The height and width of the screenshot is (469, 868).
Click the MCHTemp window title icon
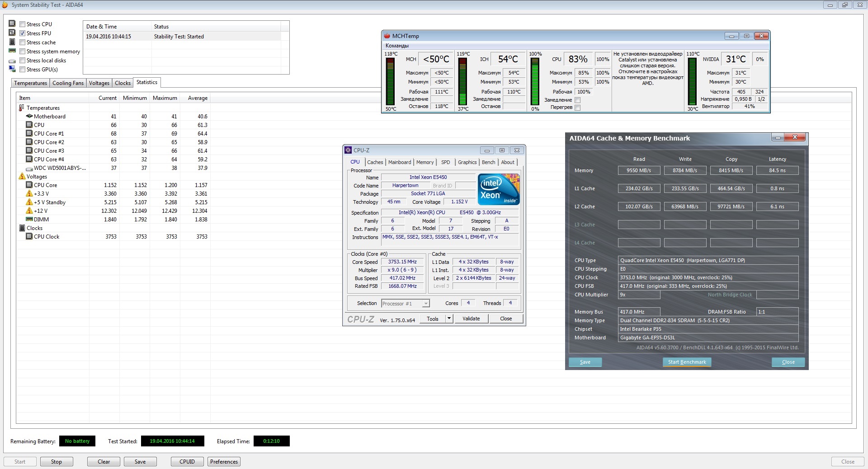point(387,36)
